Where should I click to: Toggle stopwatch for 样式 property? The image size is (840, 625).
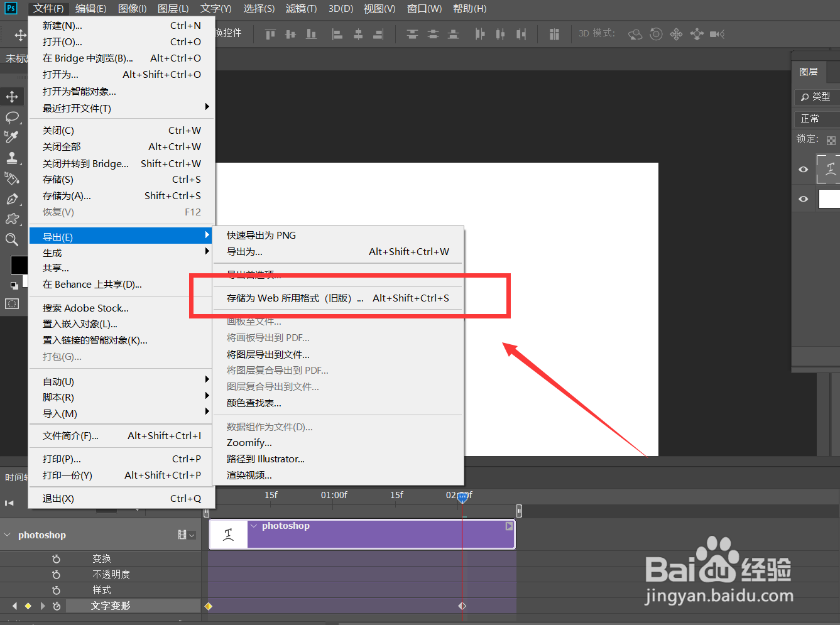pyautogui.click(x=56, y=590)
